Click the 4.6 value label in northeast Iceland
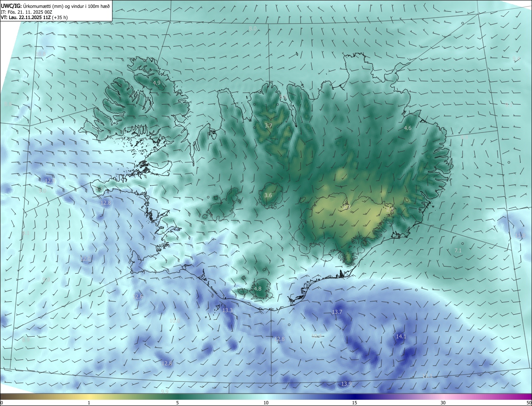The height and width of the screenshot is (406, 532). point(408,128)
